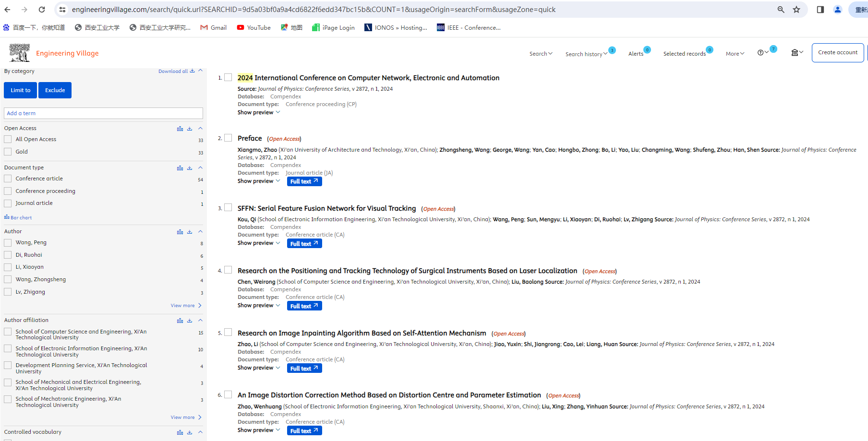
Task: Reload the page with the browser refresh icon
Action: point(42,10)
